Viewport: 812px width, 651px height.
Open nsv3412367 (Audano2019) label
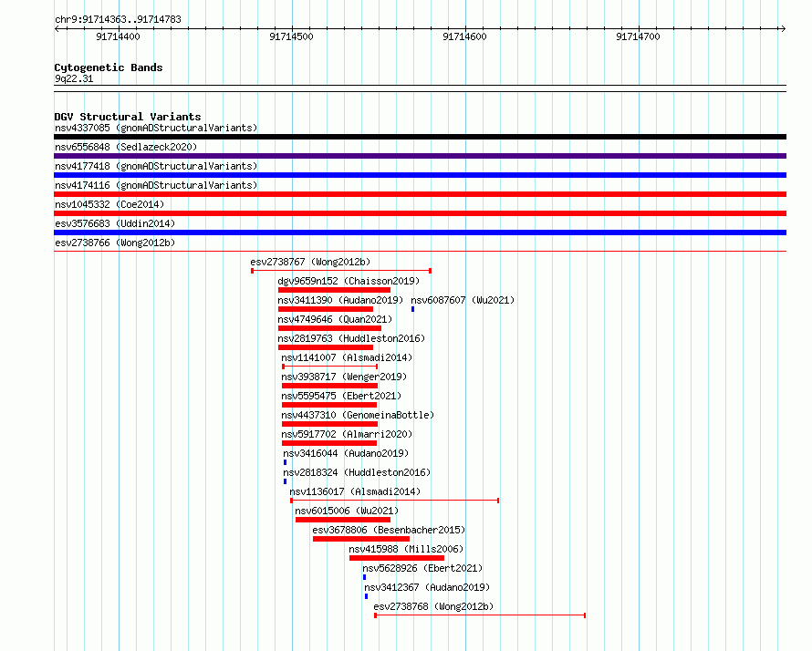[427, 587]
